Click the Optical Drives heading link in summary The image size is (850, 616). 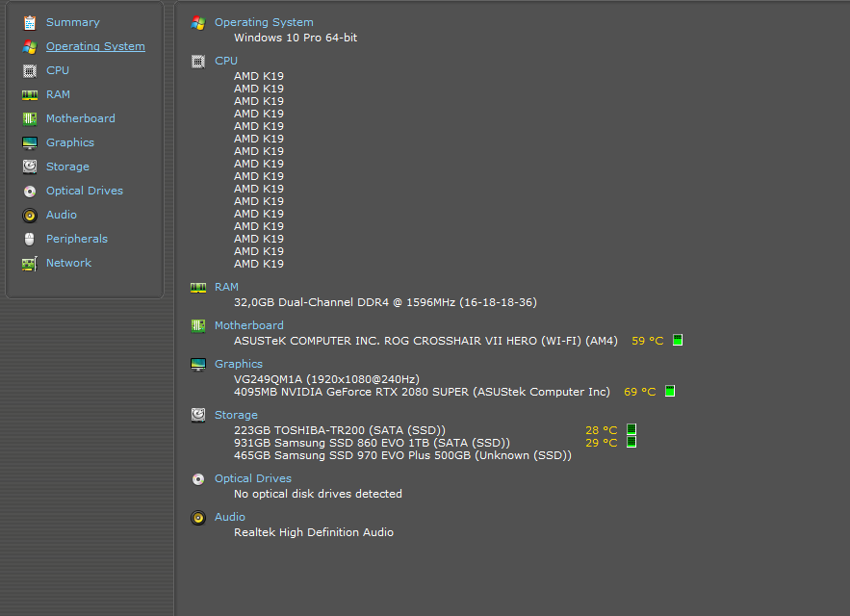pyautogui.click(x=253, y=478)
